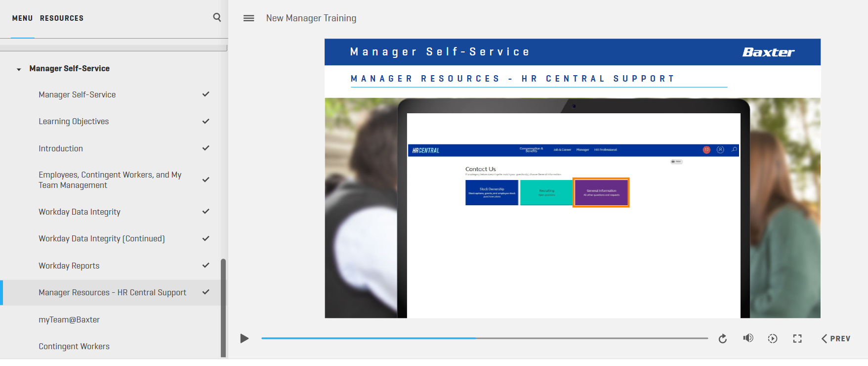868x366 pixels.
Task: Click the HRCENTRAL logo in slide
Action: pos(426,150)
